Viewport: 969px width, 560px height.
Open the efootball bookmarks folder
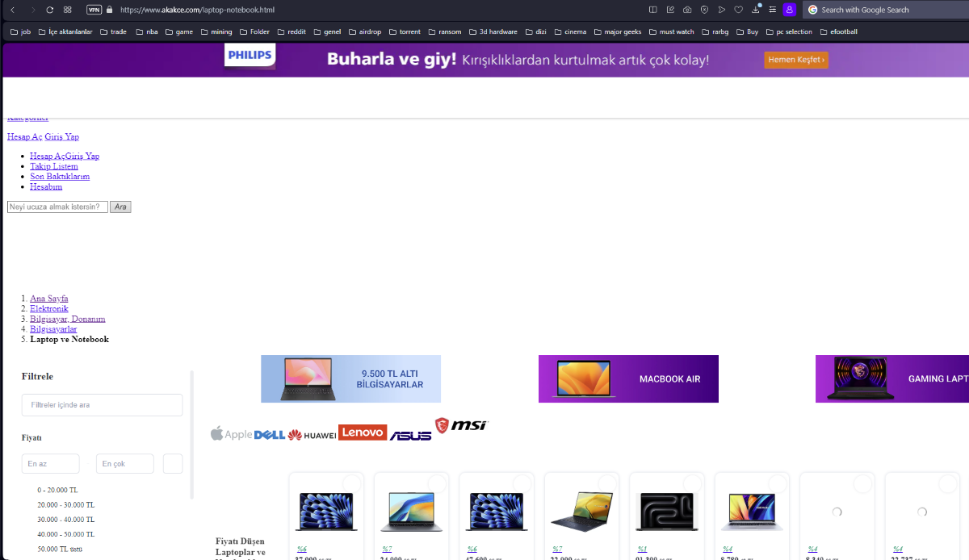tap(838, 31)
